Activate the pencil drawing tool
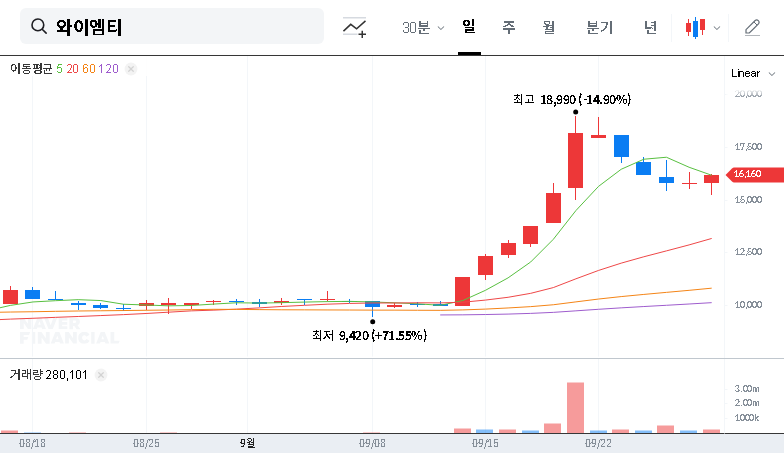The width and height of the screenshot is (784, 453). (752, 28)
